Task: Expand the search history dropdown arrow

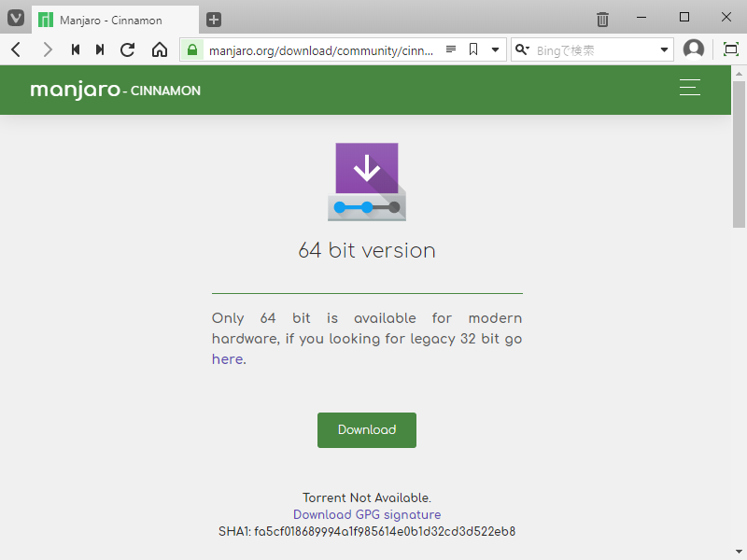Action: coord(664,49)
